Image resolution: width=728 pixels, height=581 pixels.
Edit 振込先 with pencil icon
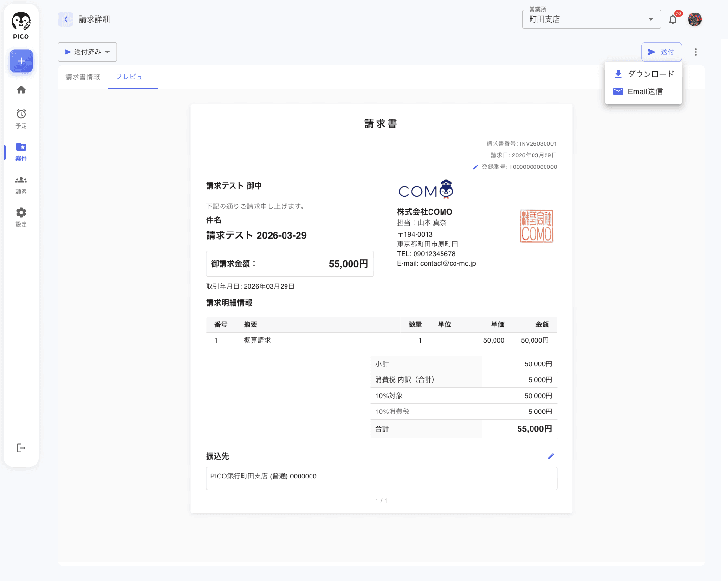click(551, 456)
